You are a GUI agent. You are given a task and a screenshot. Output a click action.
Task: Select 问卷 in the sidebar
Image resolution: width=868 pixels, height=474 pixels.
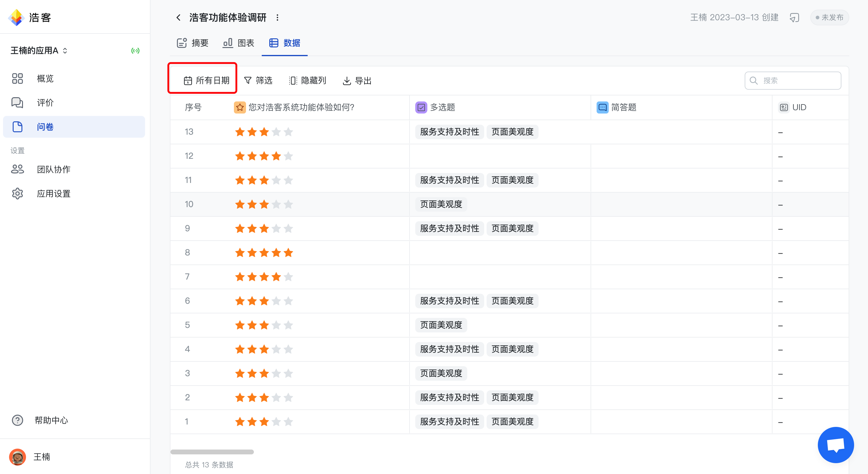point(74,127)
